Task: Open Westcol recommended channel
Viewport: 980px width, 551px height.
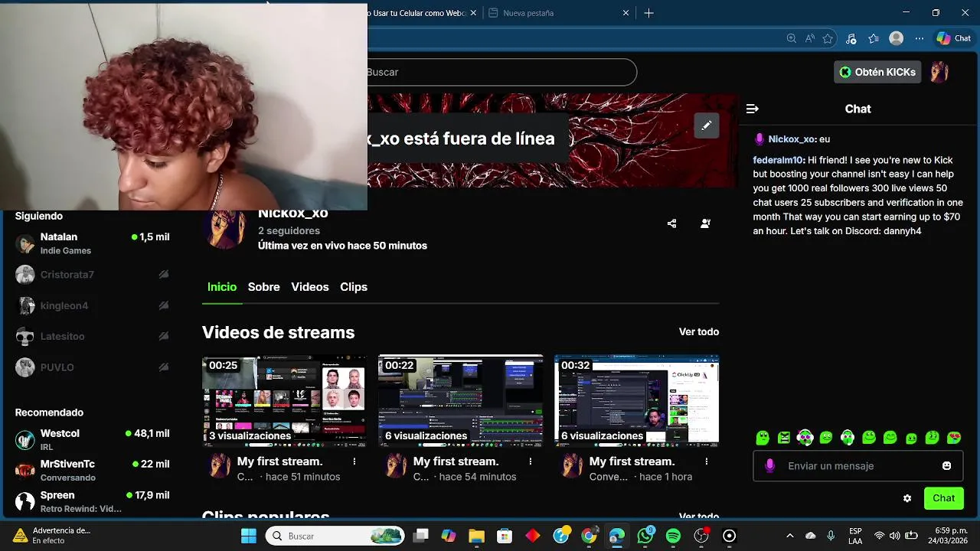Action: tap(92, 440)
